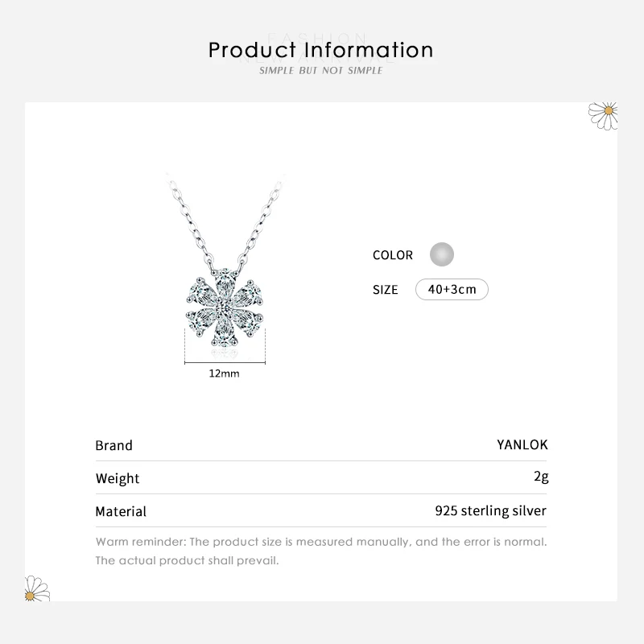
Task: Choose the 40+3cm size option
Action: (x=452, y=290)
